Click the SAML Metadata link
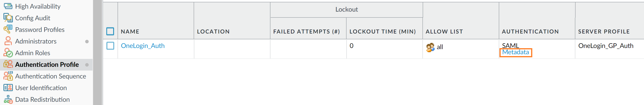Image resolution: width=644 pixels, height=105 pixels. coord(516,52)
